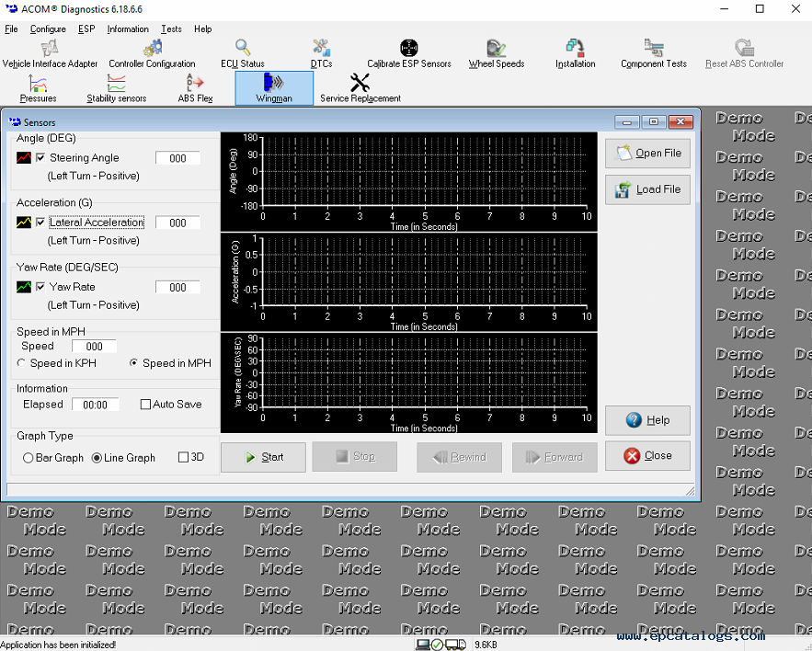Click the green checkmark status bar icon
This screenshot has height=651, width=812.
pos(437,645)
